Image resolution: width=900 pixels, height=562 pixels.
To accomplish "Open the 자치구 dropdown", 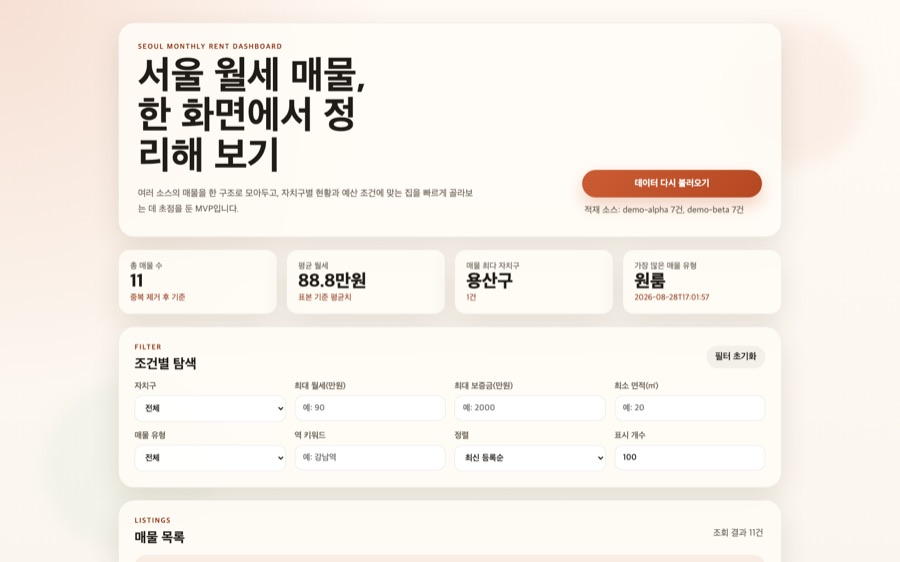I will pos(210,408).
